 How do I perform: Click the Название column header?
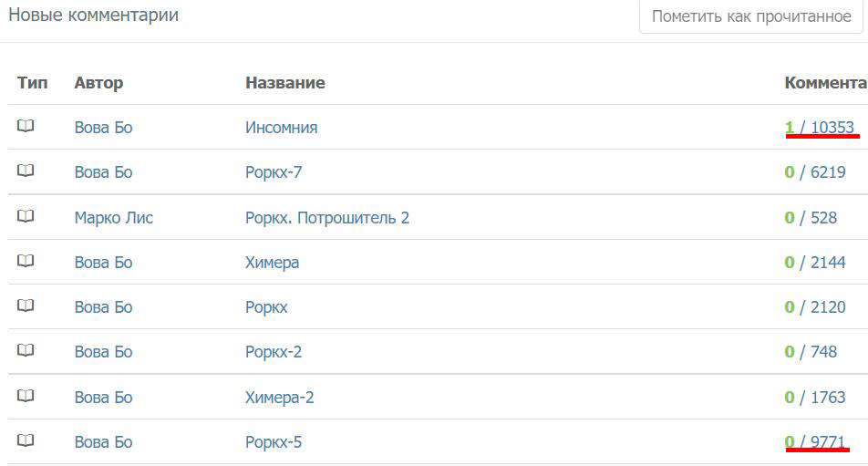click(285, 83)
